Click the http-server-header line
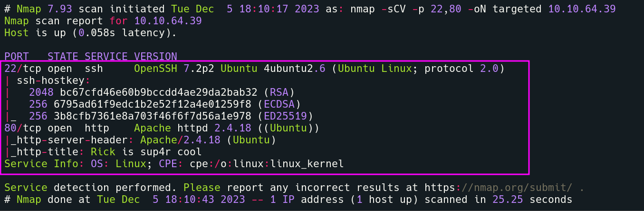The width and height of the screenshot is (644, 211). pyautogui.click(x=141, y=140)
